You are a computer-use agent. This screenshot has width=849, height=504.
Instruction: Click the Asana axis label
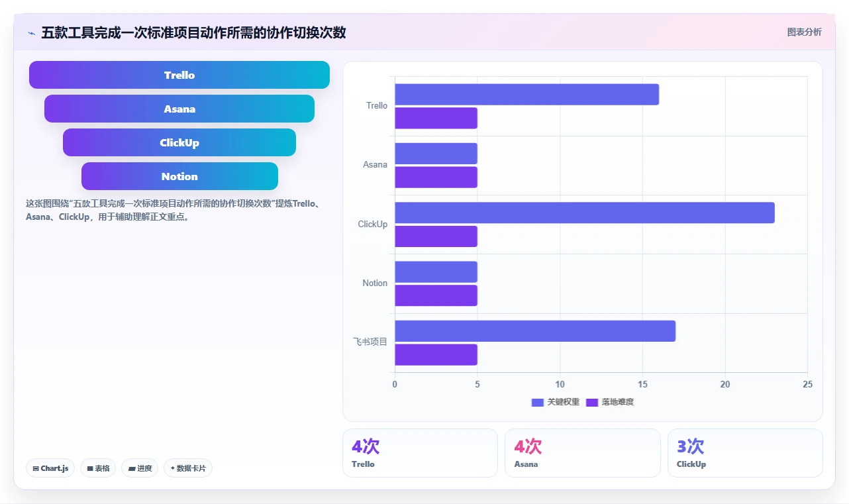point(375,165)
